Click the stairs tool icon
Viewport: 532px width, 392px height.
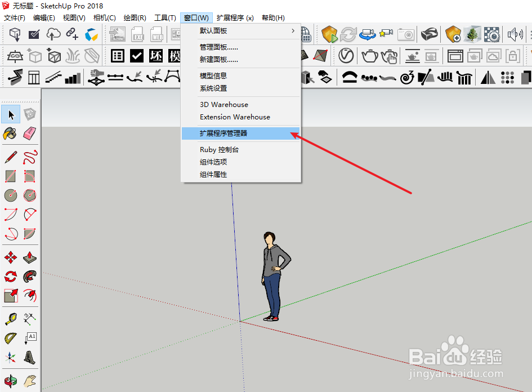pos(53,78)
